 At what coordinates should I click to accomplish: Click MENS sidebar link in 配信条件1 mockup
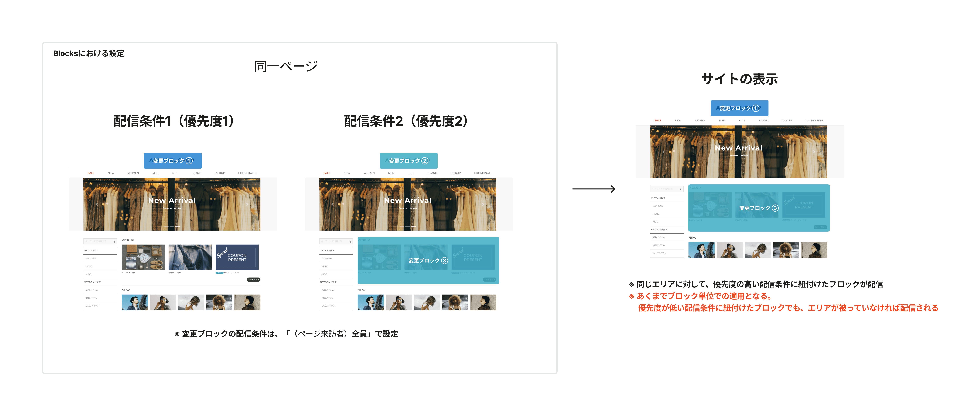click(x=89, y=267)
